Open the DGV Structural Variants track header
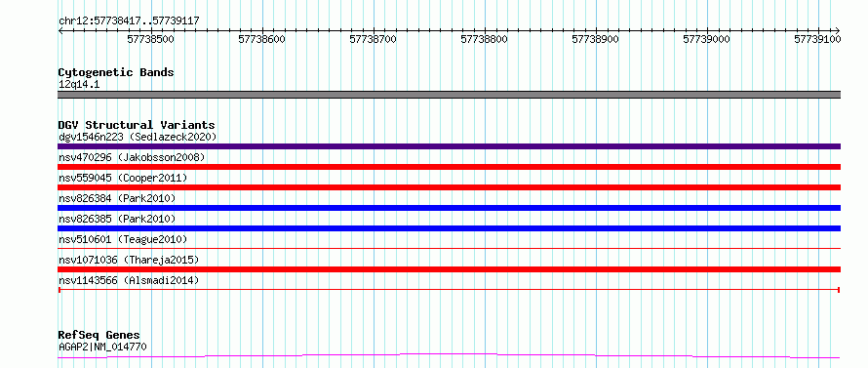Screen dimensions: 868x368 coord(137,125)
